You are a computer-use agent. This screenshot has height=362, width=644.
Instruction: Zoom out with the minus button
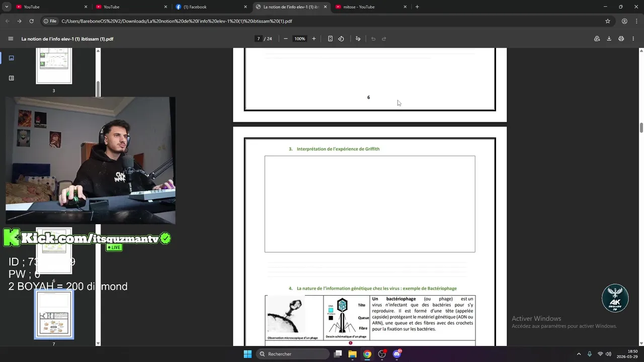[286, 39]
